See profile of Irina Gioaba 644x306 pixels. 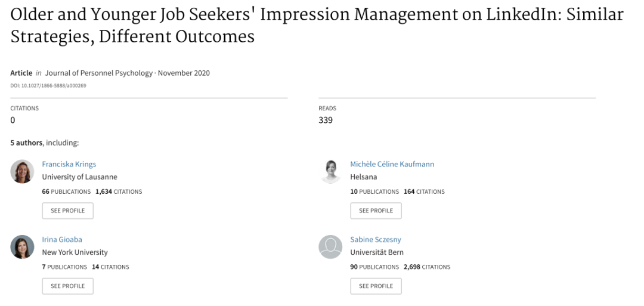68,286
